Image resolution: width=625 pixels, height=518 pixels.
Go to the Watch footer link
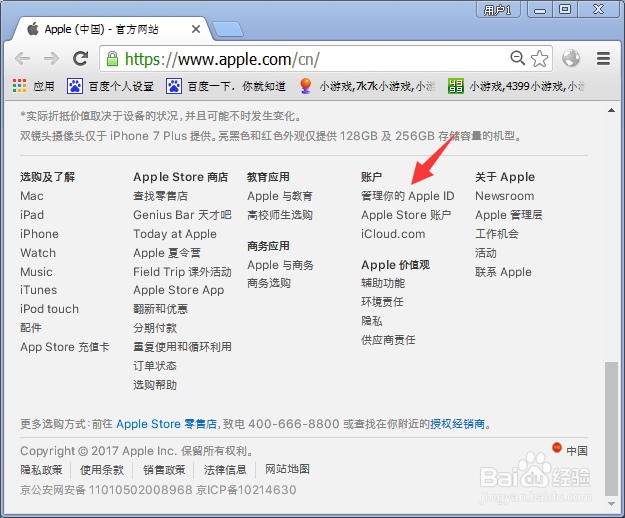point(38,253)
